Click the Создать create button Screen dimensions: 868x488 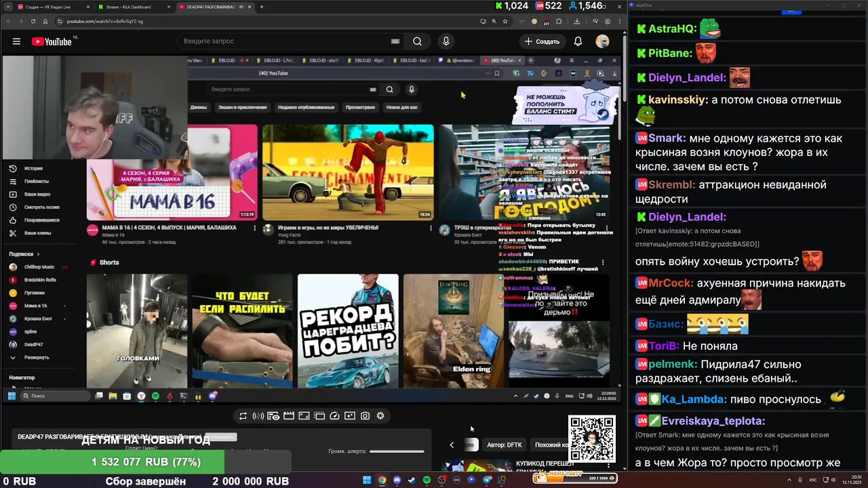[541, 41]
